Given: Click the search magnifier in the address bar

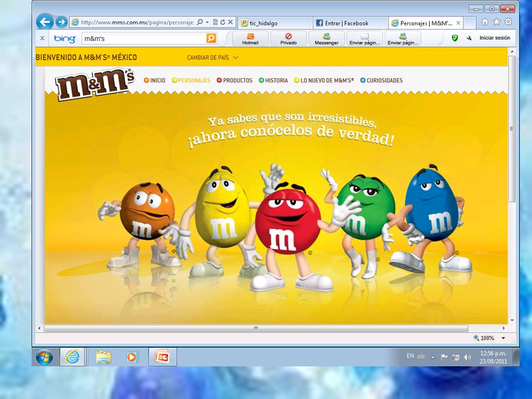Looking at the screenshot, I should tap(200, 22).
